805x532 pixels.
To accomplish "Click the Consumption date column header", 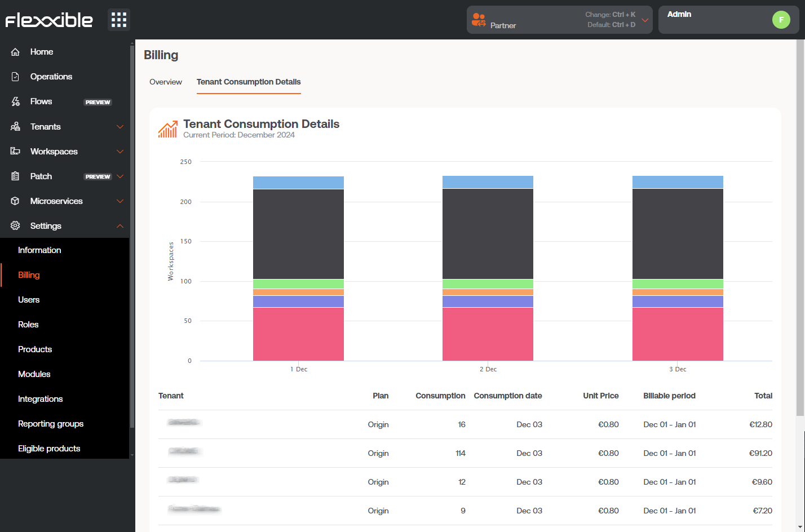I will (508, 396).
